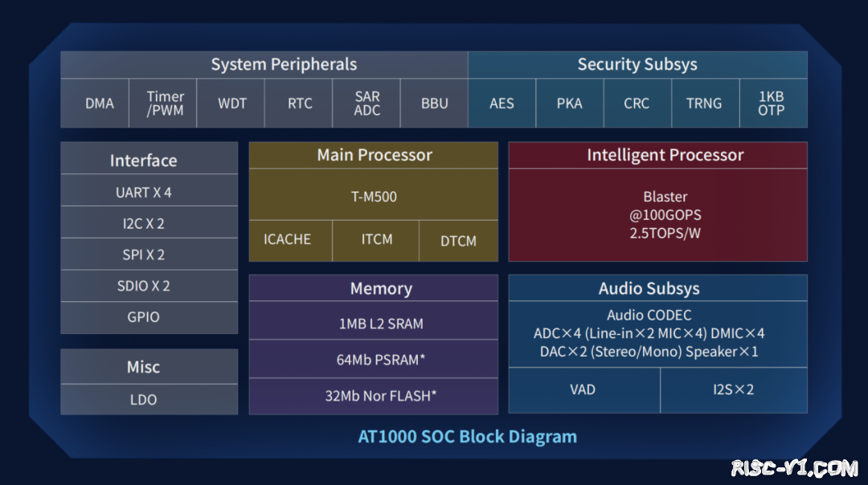Screen dimensions: 868x485
Task: Select the SAR ADC block
Action: pyautogui.click(x=366, y=104)
